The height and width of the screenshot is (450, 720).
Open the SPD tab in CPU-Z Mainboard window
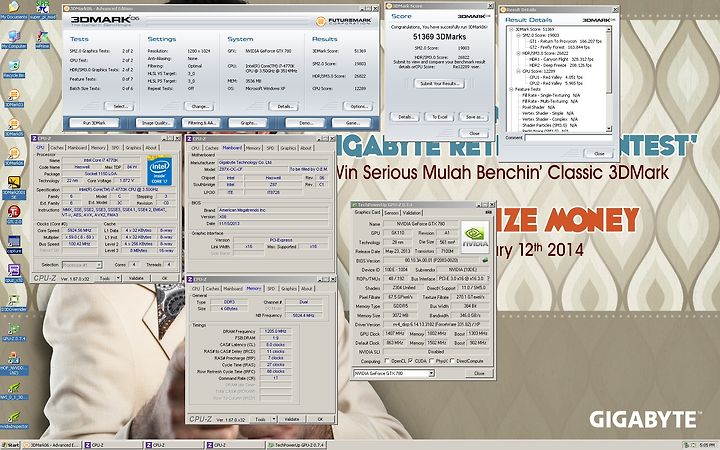pos(270,148)
